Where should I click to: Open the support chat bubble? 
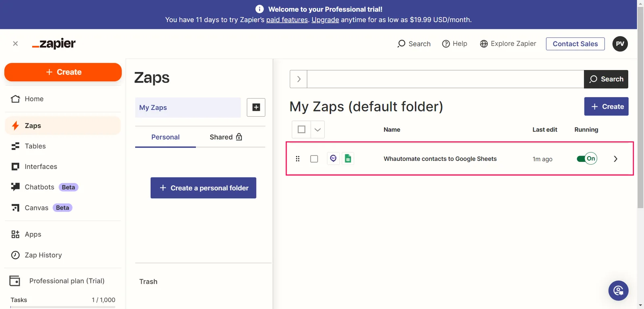pos(618,290)
